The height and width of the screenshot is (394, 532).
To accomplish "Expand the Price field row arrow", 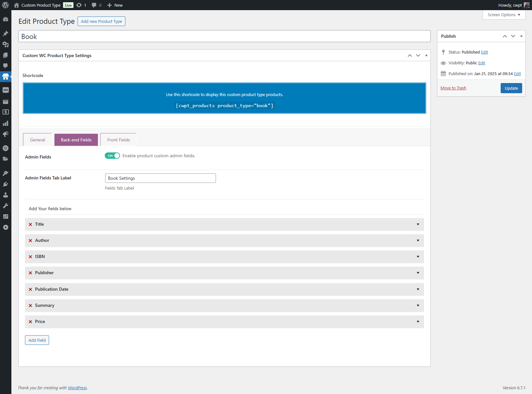I will pyautogui.click(x=418, y=322).
